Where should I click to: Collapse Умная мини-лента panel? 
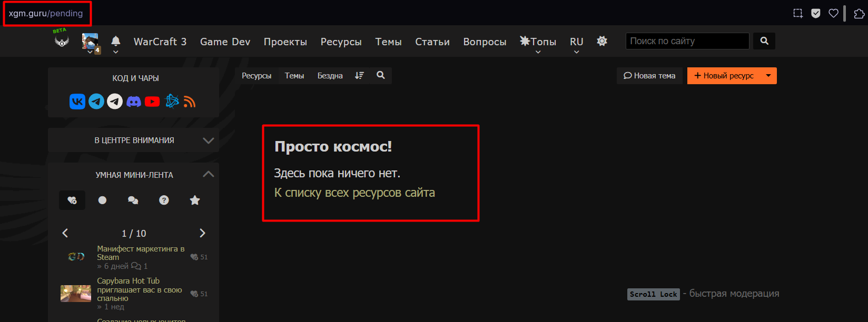(x=209, y=174)
